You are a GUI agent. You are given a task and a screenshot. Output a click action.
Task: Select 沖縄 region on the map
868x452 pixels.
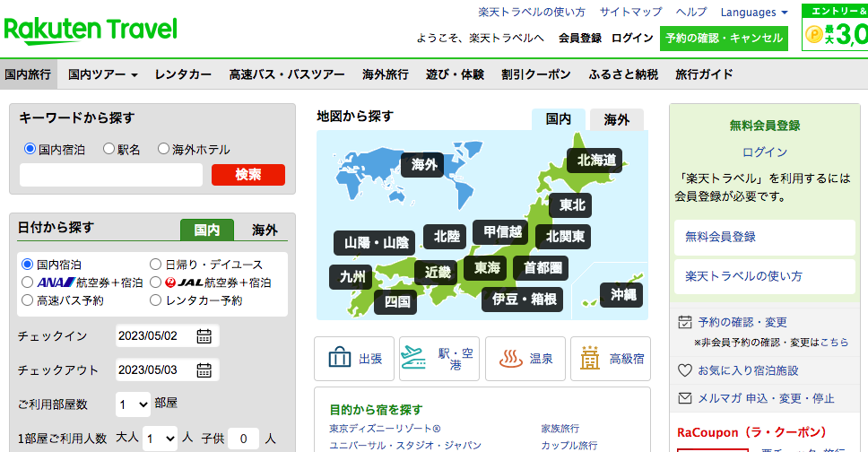[622, 295]
